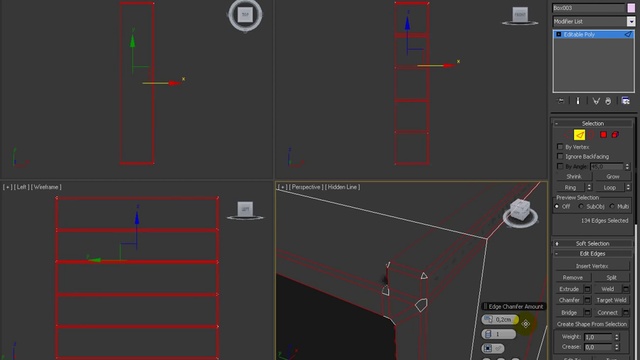Screen dimensions: 640x360
Task: Click the Split button
Action: 611,278
